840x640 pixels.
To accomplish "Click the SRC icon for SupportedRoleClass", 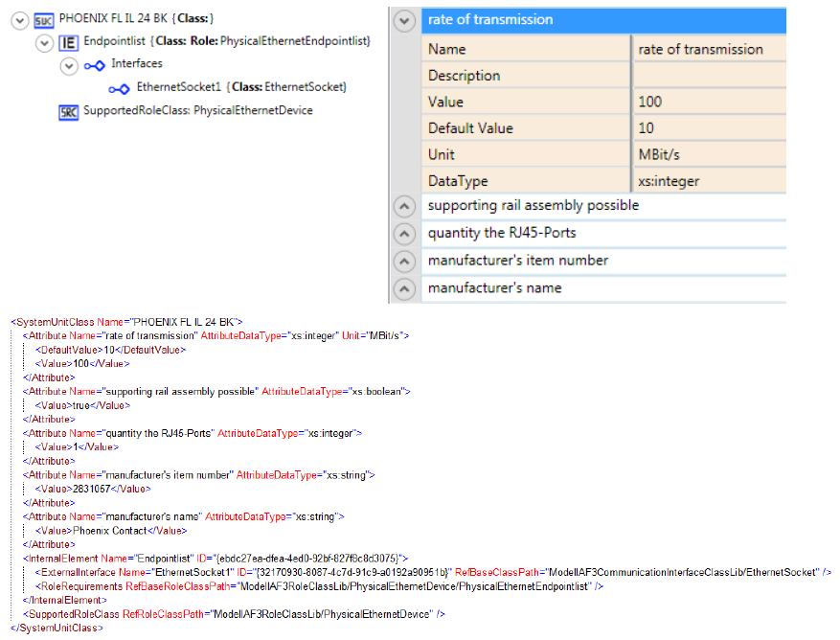I will click(x=69, y=111).
